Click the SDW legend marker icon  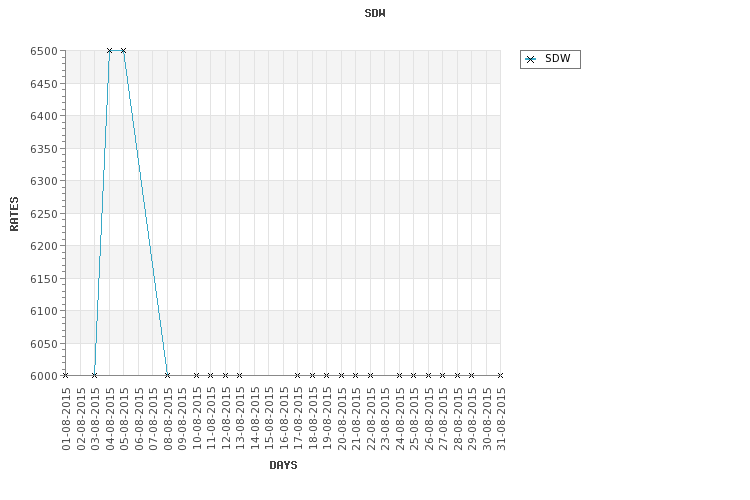pos(530,59)
